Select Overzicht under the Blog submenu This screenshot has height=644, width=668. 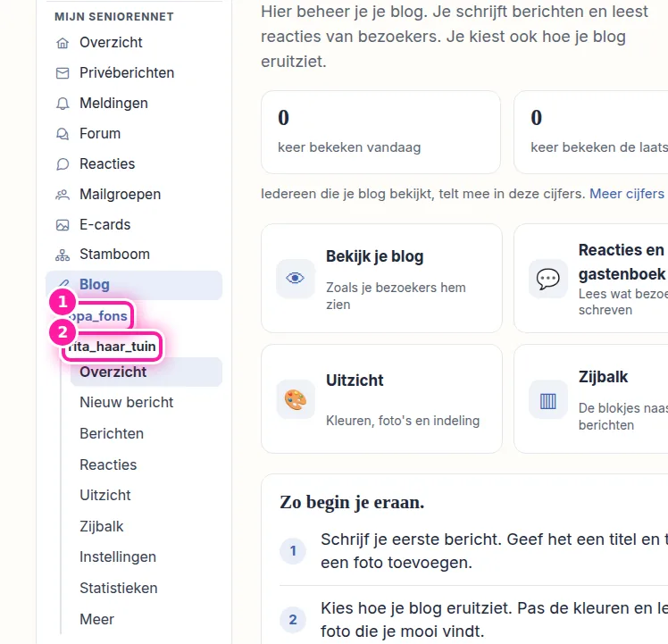[x=146, y=372]
